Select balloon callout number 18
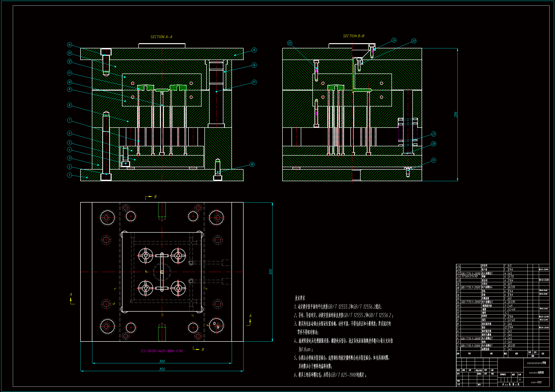Image resolution: width=555 pixels, height=392 pixels. pyautogui.click(x=252, y=165)
